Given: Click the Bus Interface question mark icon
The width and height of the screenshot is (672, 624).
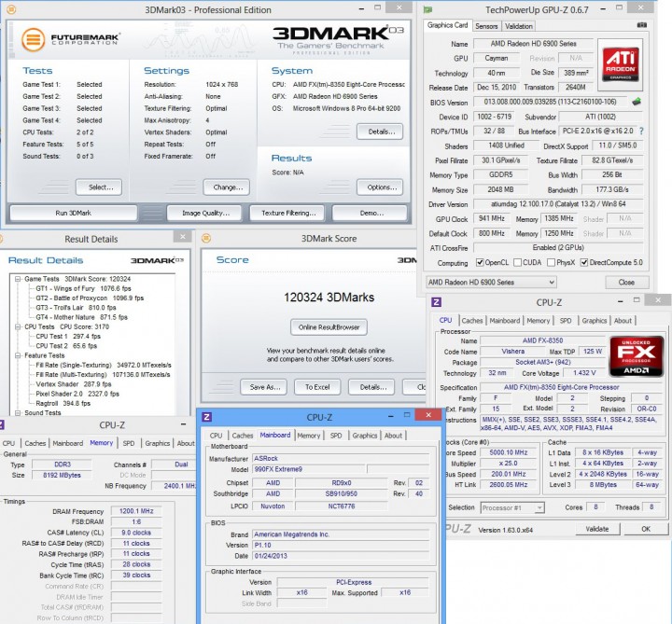Looking at the screenshot, I should (641, 132).
